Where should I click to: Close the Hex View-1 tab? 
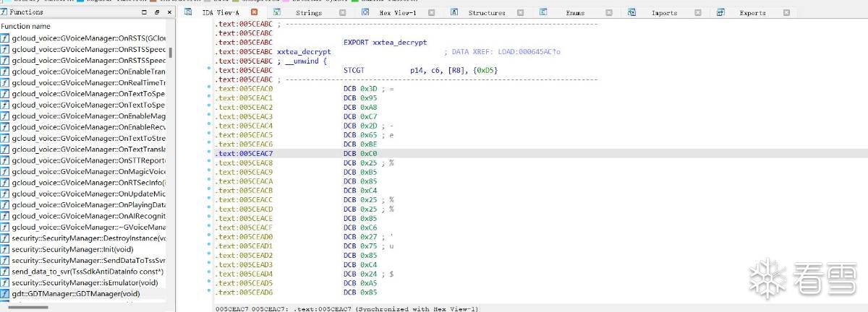(430, 12)
